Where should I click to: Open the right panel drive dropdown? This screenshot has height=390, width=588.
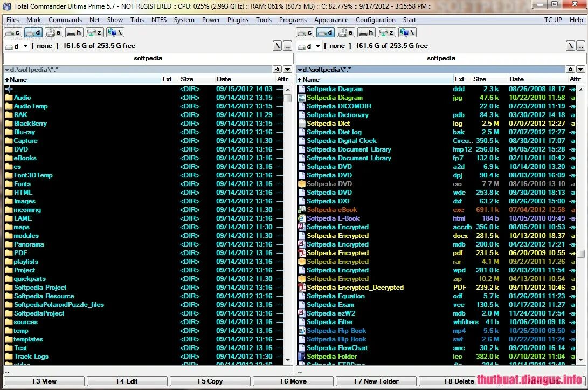tap(318, 46)
